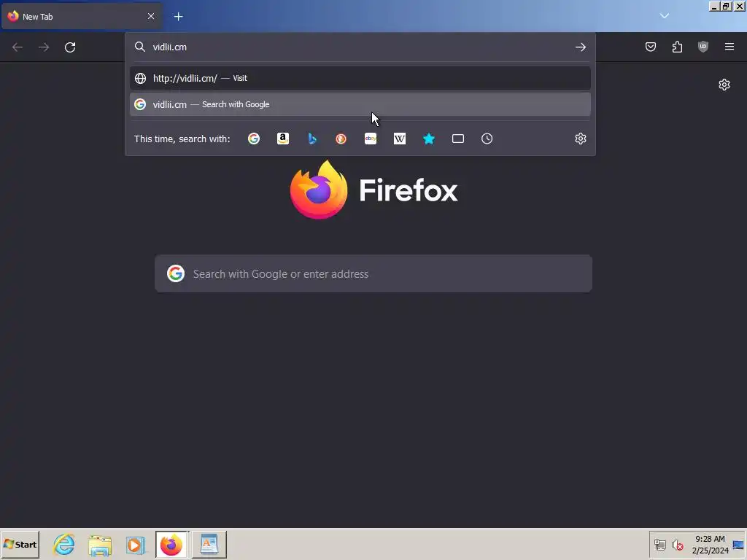Open the Firefox application hamburger menu

pos(729,47)
